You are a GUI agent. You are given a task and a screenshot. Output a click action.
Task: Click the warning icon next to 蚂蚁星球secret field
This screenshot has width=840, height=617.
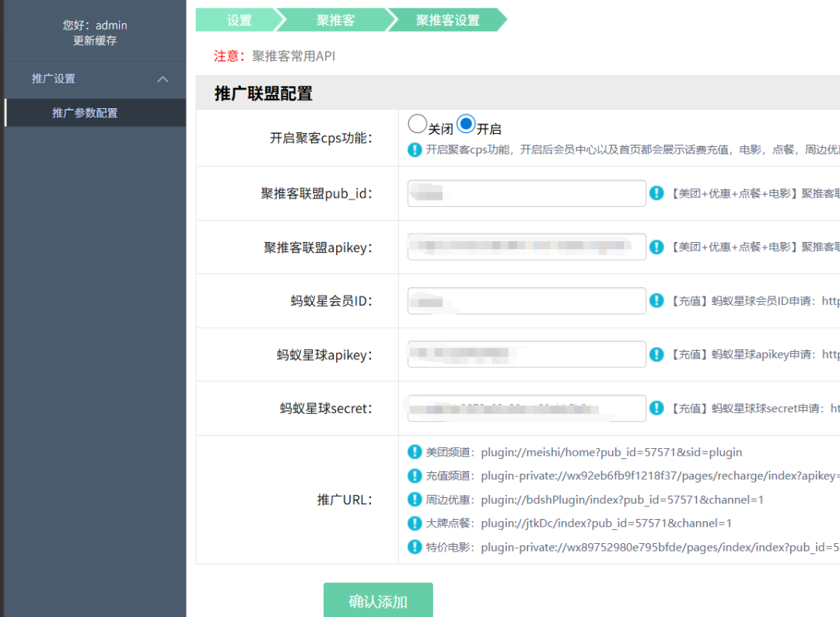point(657,408)
